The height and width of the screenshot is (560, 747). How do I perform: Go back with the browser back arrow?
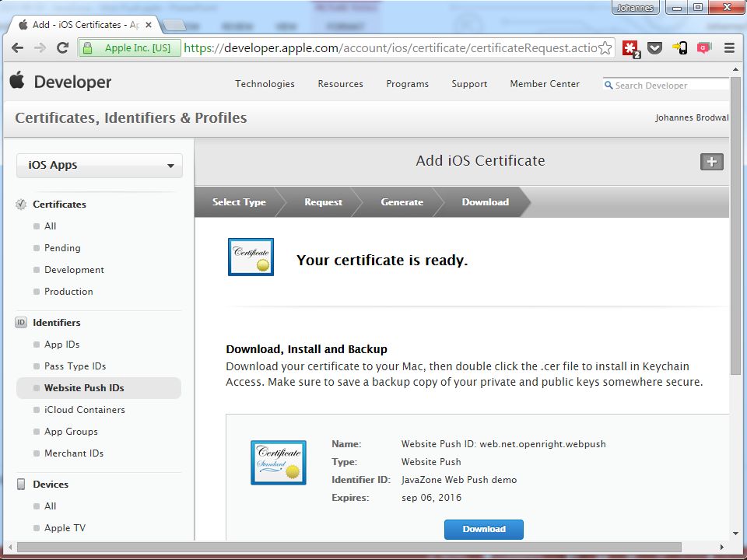tap(17, 47)
